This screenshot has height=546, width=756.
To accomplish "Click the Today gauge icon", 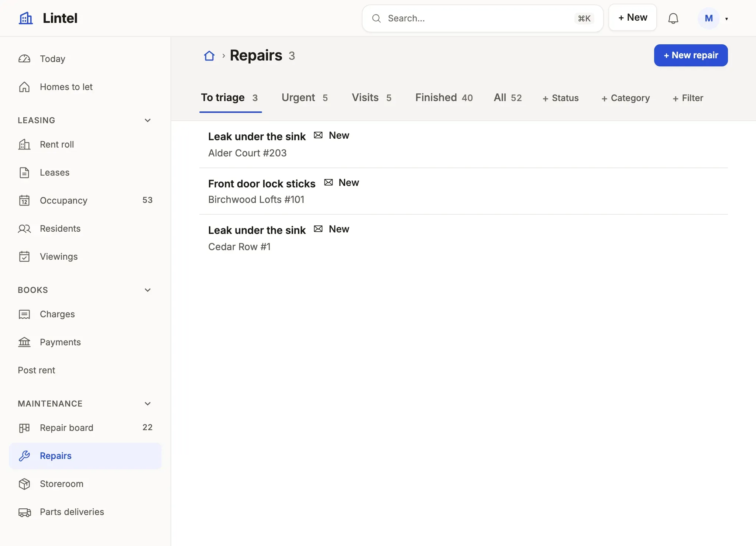I will [24, 59].
